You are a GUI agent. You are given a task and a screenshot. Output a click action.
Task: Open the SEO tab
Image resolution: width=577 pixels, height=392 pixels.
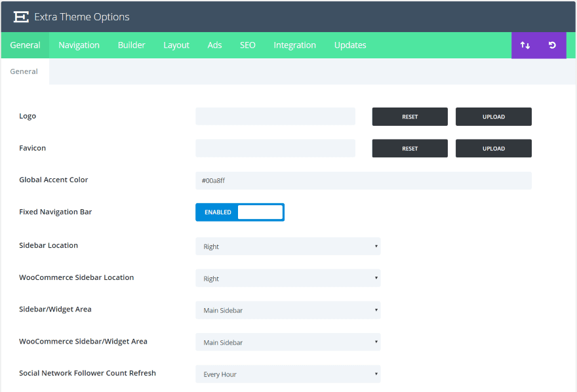(247, 45)
